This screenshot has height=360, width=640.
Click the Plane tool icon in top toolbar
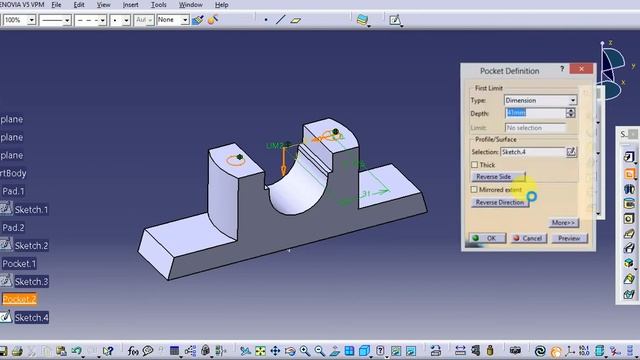296,20
